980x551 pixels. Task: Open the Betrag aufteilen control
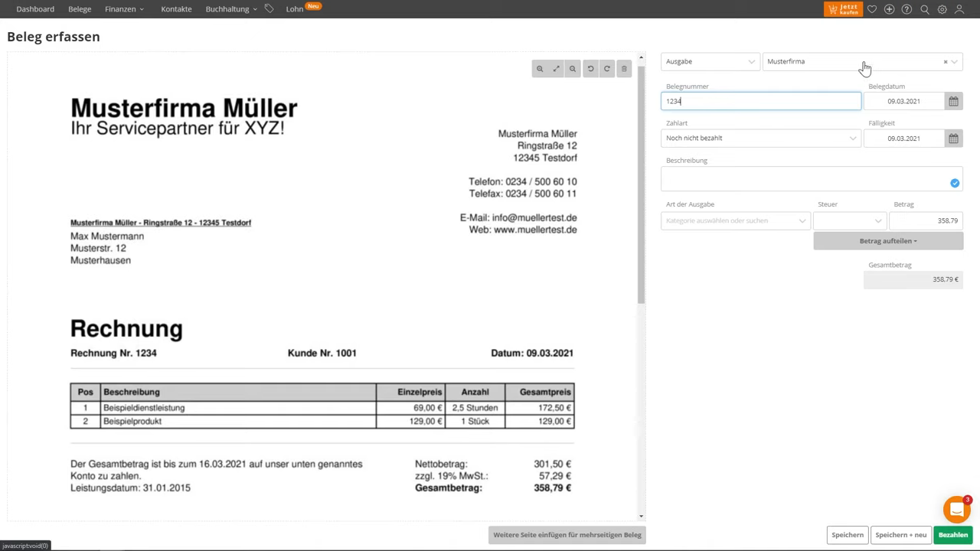tap(888, 240)
